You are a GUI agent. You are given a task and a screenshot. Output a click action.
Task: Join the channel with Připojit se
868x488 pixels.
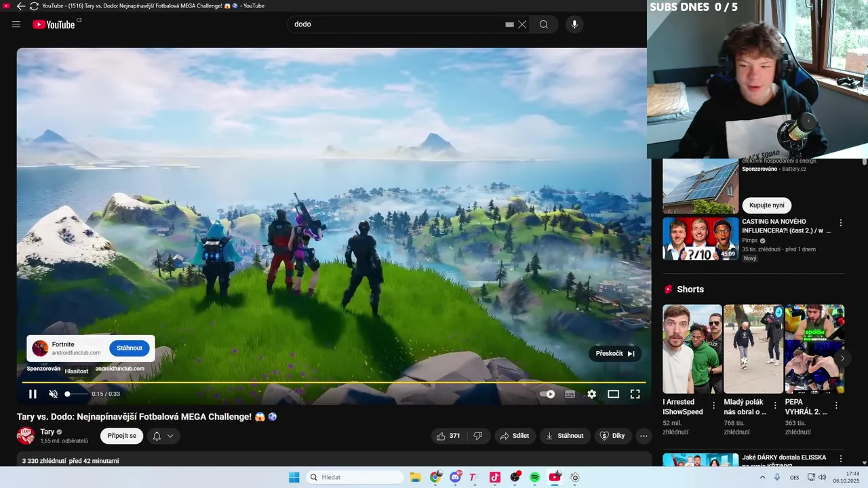[x=122, y=436]
